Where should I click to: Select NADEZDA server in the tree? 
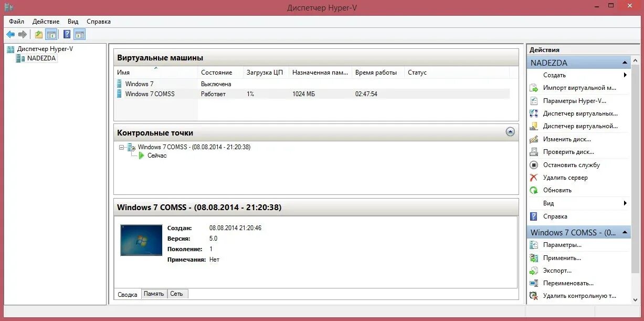coord(41,58)
